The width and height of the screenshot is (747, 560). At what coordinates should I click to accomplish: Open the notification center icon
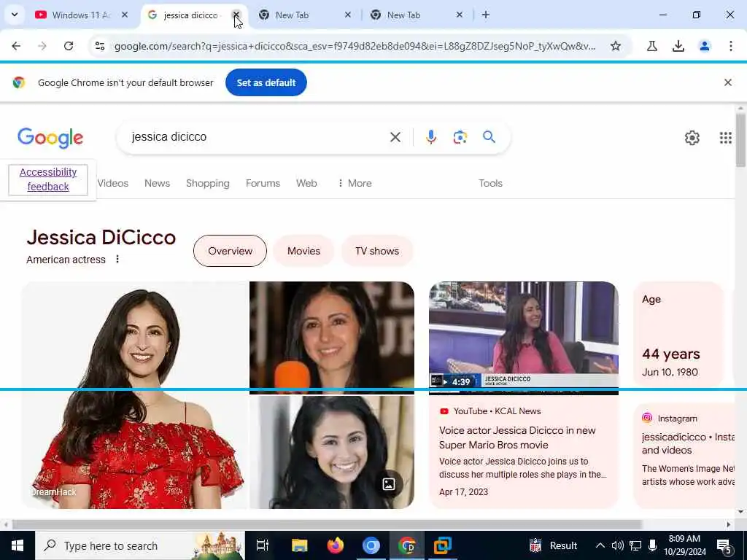tap(724, 545)
